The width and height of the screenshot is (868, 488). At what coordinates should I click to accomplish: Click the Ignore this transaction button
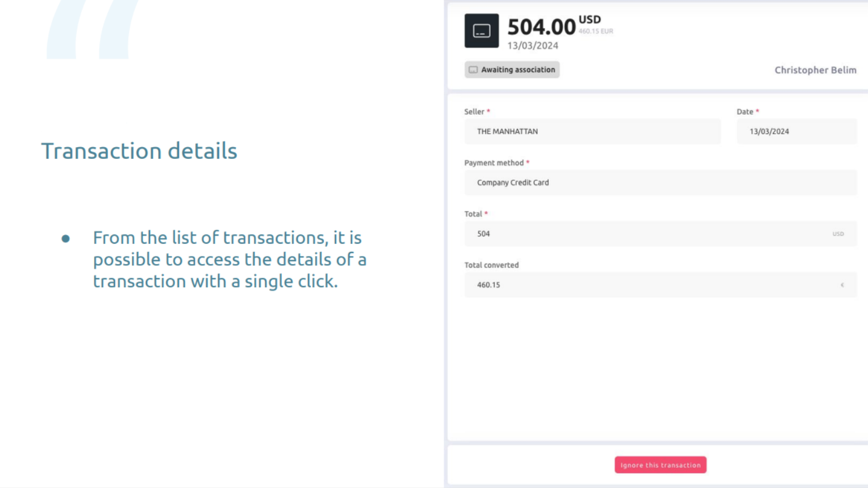point(660,465)
